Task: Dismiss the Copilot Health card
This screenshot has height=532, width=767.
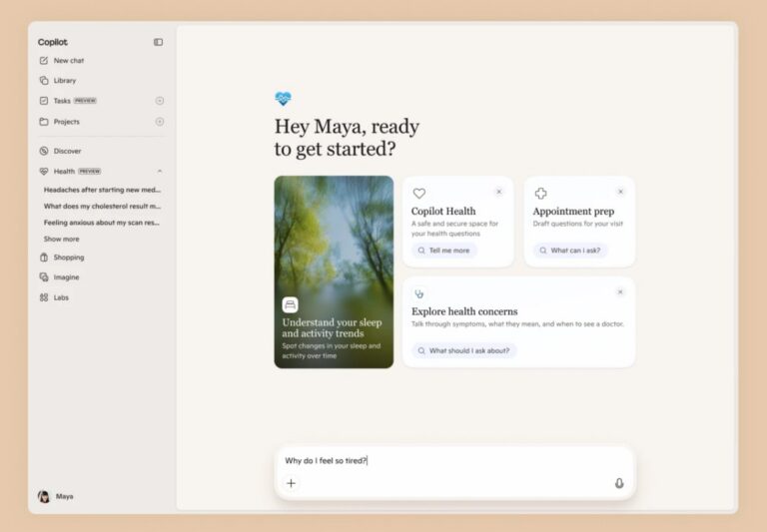Action: point(499,192)
